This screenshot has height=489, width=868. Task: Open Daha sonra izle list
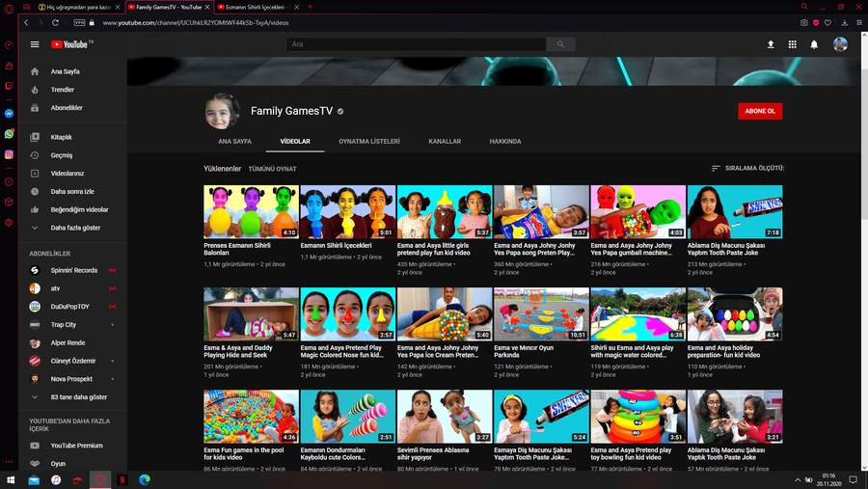(72, 192)
